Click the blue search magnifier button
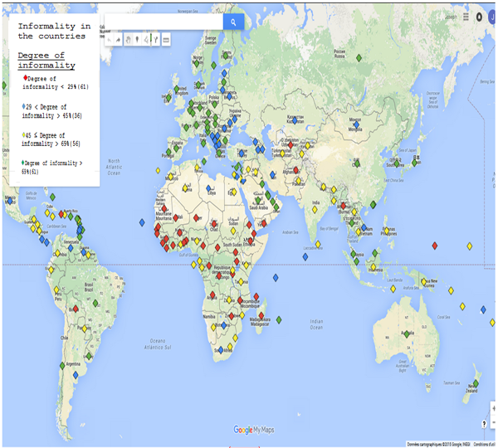 [233, 22]
